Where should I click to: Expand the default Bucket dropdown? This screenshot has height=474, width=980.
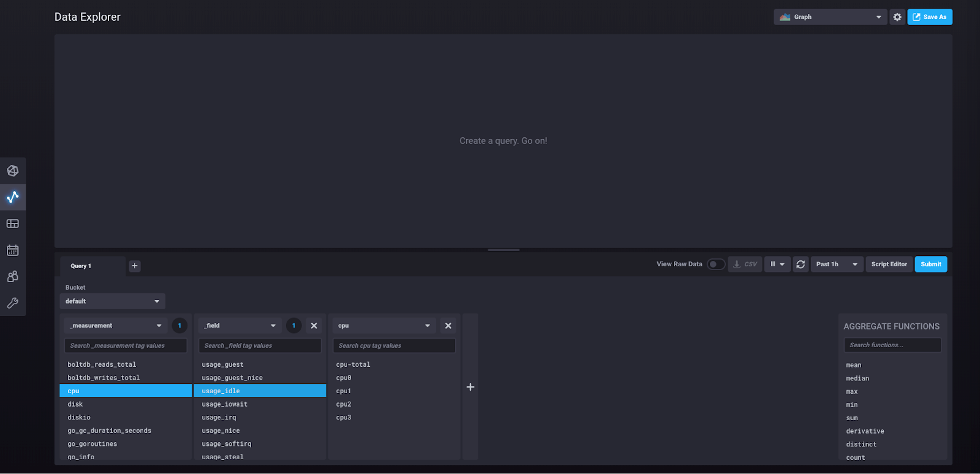113,301
